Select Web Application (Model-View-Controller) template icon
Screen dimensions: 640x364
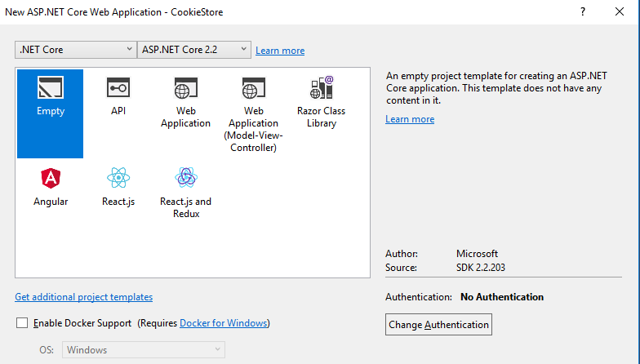253,88
